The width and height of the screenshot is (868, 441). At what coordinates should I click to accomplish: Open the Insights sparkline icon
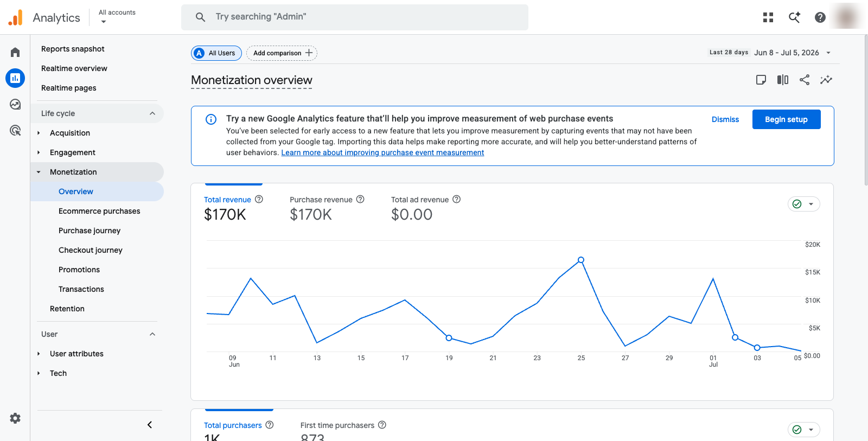coord(826,80)
